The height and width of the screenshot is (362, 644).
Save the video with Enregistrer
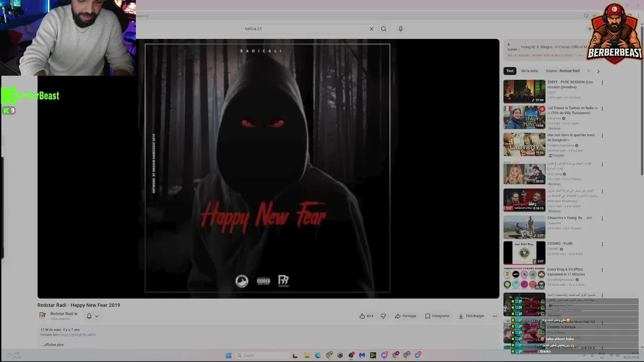[x=437, y=316]
